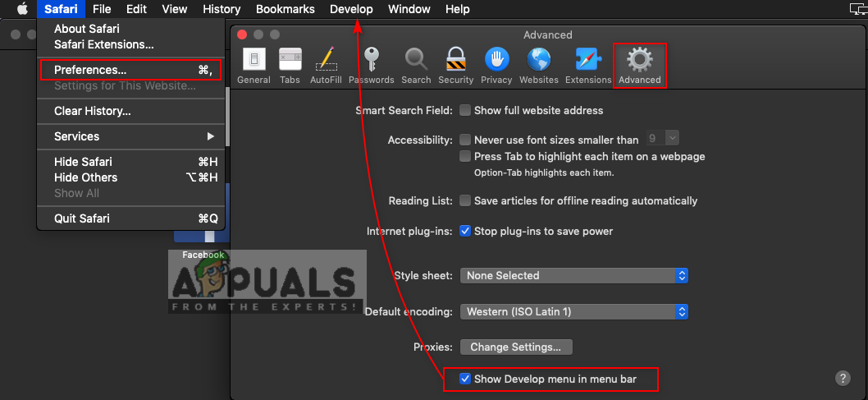868x400 pixels.
Task: Open the Privacy preferences pane
Action: click(496, 66)
